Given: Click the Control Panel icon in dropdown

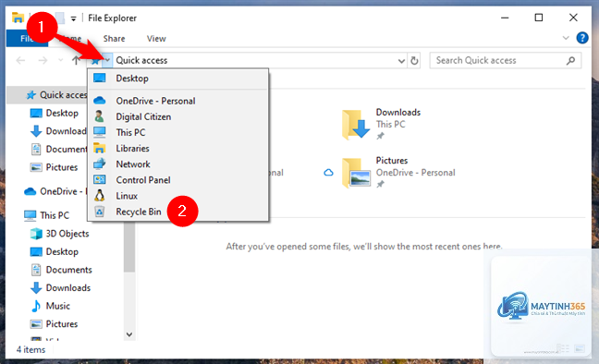Looking at the screenshot, I should tap(99, 179).
